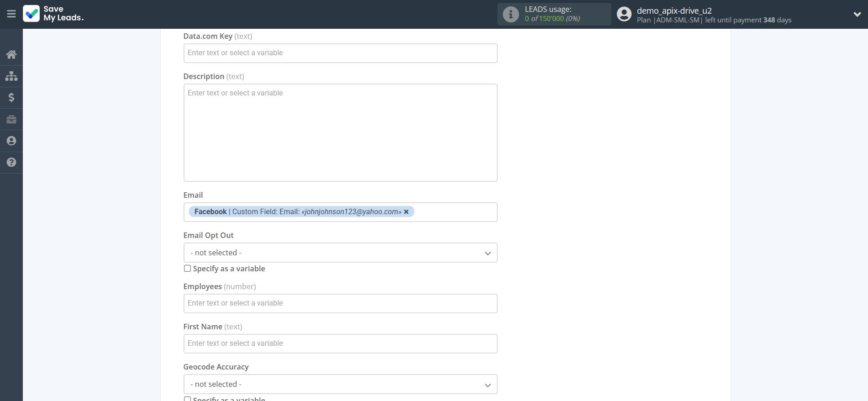The image size is (868, 401).
Task: Open the profile icon in sidebar
Action: tap(11, 141)
